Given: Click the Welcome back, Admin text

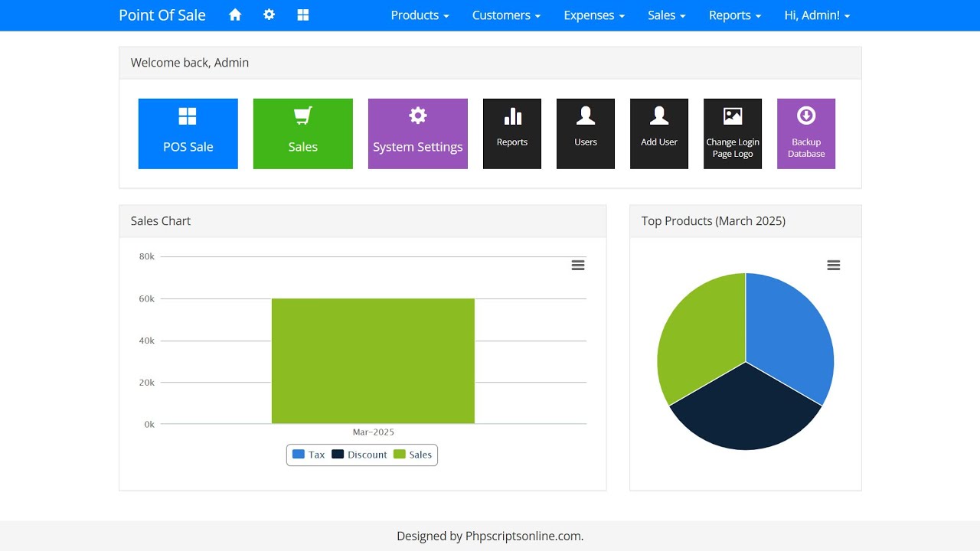Looking at the screenshot, I should pyautogui.click(x=190, y=63).
